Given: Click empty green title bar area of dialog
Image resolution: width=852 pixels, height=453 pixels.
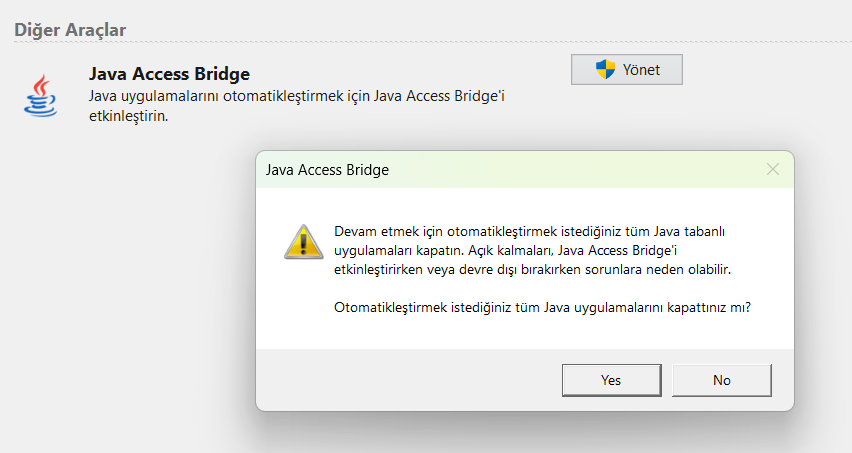Looking at the screenshot, I should (x=570, y=170).
